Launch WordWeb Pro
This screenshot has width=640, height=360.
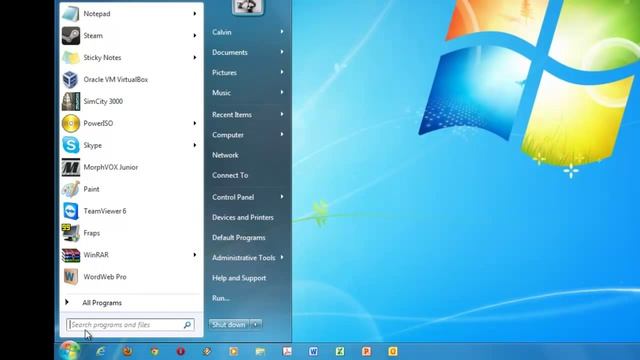(x=131, y=277)
